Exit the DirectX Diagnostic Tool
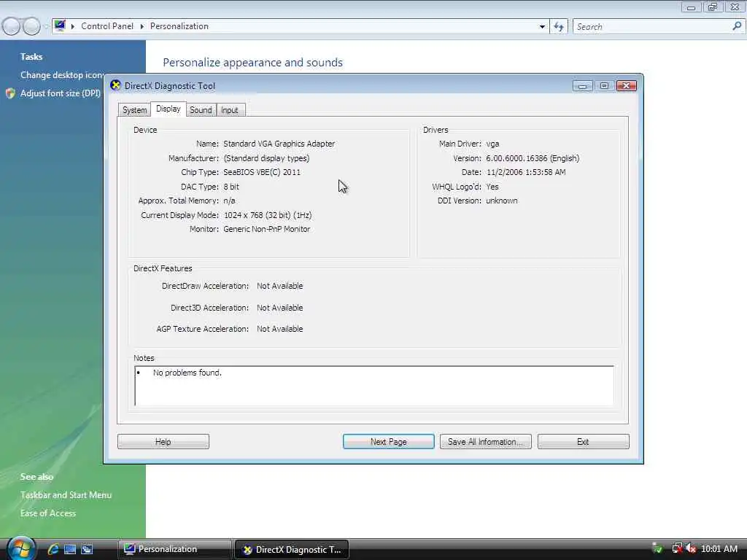 (x=583, y=441)
